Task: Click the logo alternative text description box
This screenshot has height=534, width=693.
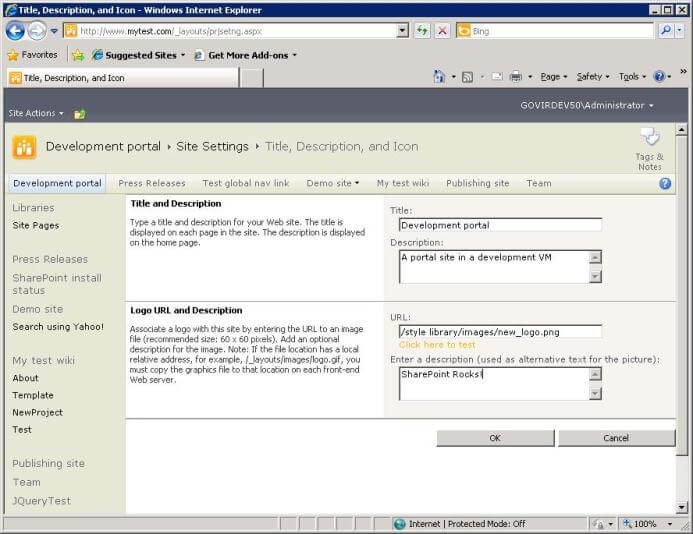Action: (x=494, y=384)
